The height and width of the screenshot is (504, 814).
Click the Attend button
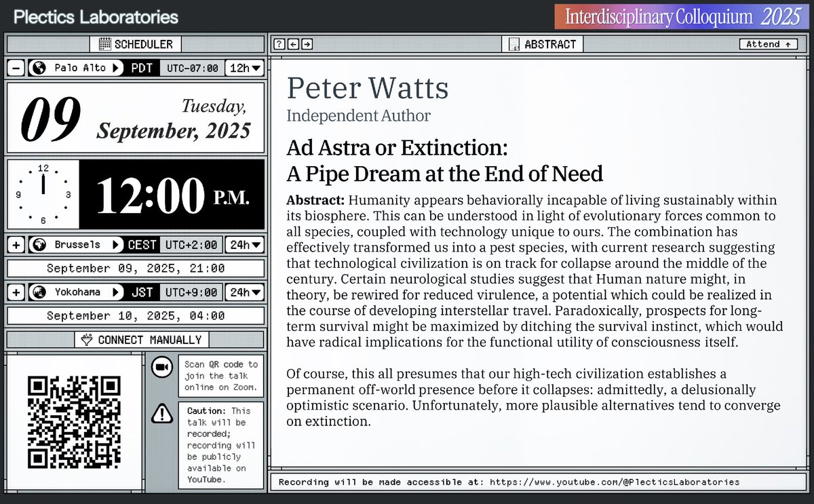[768, 44]
